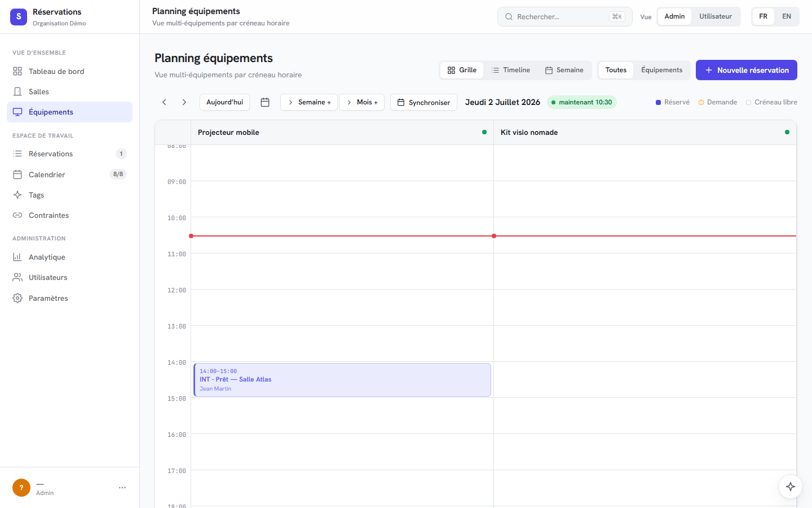Click the Grille grid icon
812x508 pixels.
click(x=451, y=70)
